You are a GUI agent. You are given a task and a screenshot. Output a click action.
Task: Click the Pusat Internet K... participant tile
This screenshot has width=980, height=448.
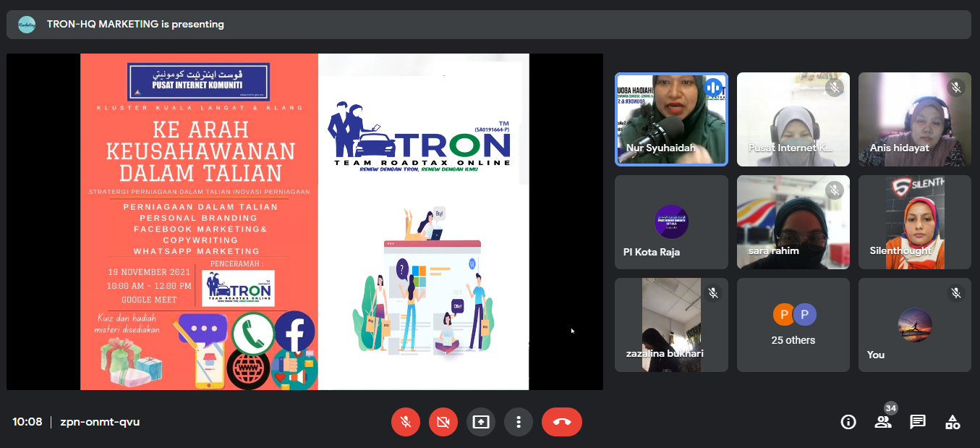tap(793, 119)
